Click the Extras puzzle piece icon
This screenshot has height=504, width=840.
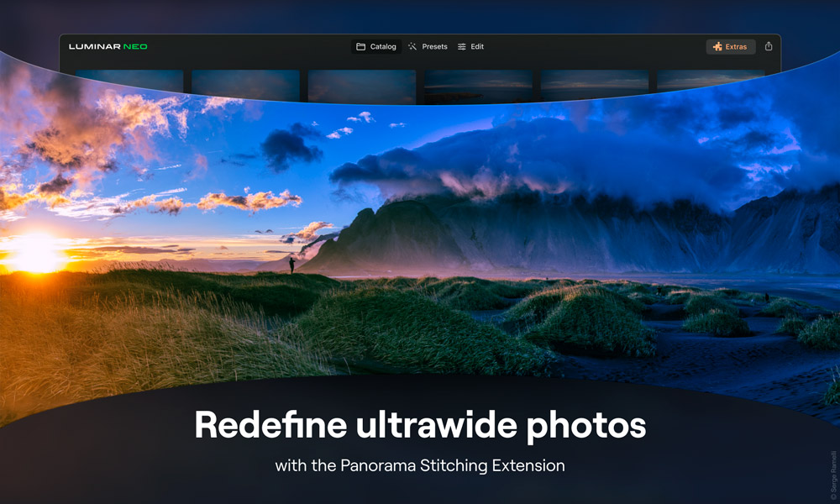click(x=717, y=46)
